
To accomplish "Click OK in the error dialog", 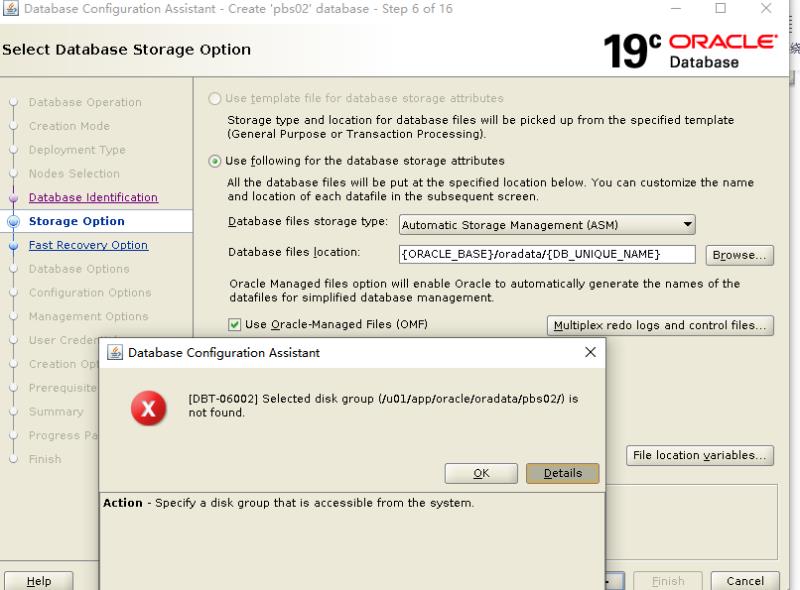I will coord(481,473).
